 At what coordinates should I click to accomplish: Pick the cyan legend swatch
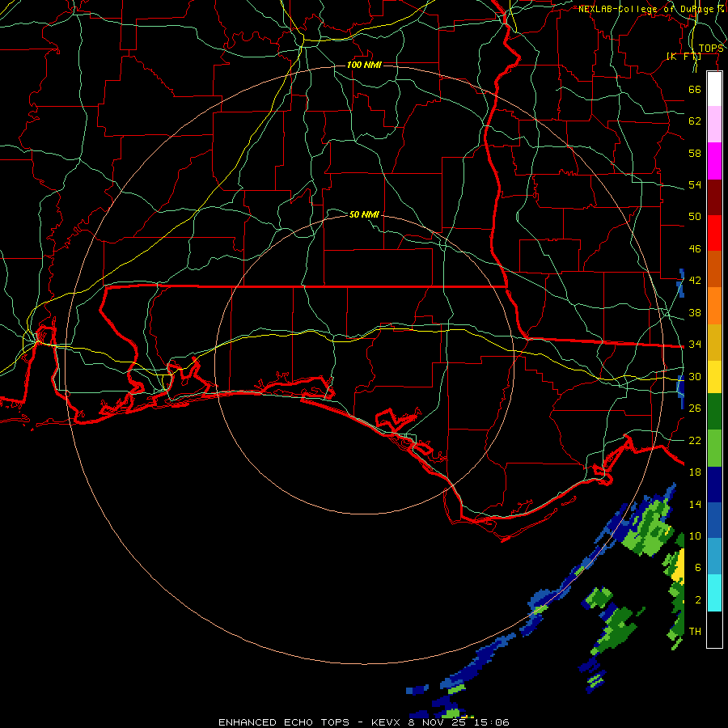pyautogui.click(x=714, y=594)
